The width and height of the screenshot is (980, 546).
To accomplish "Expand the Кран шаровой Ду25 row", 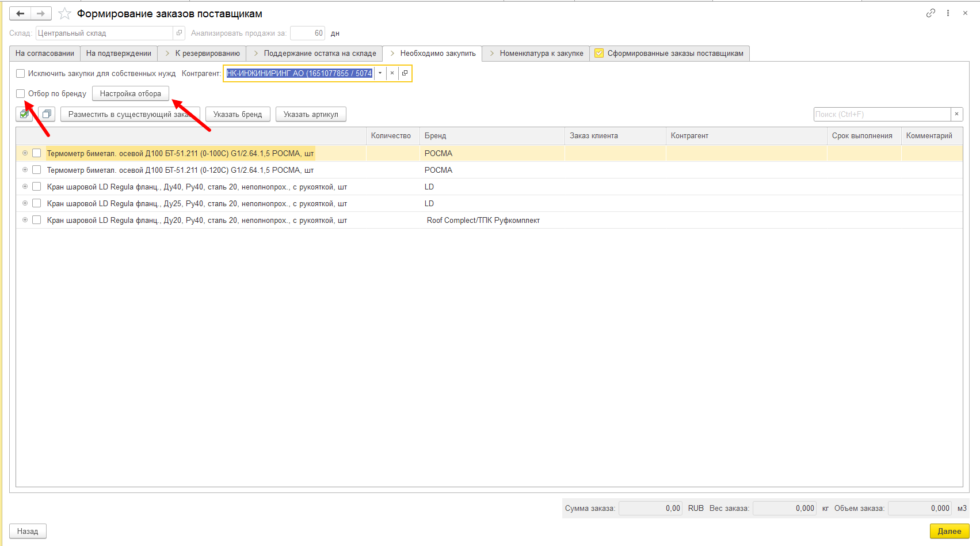I will point(25,203).
